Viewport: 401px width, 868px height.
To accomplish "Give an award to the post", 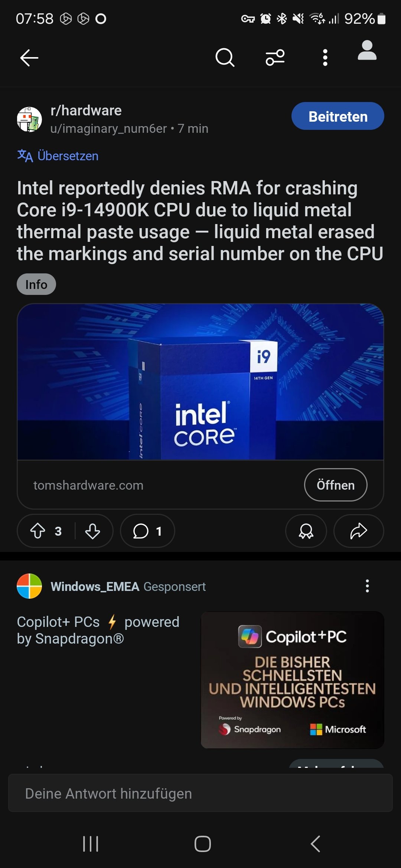I will pos(306,531).
